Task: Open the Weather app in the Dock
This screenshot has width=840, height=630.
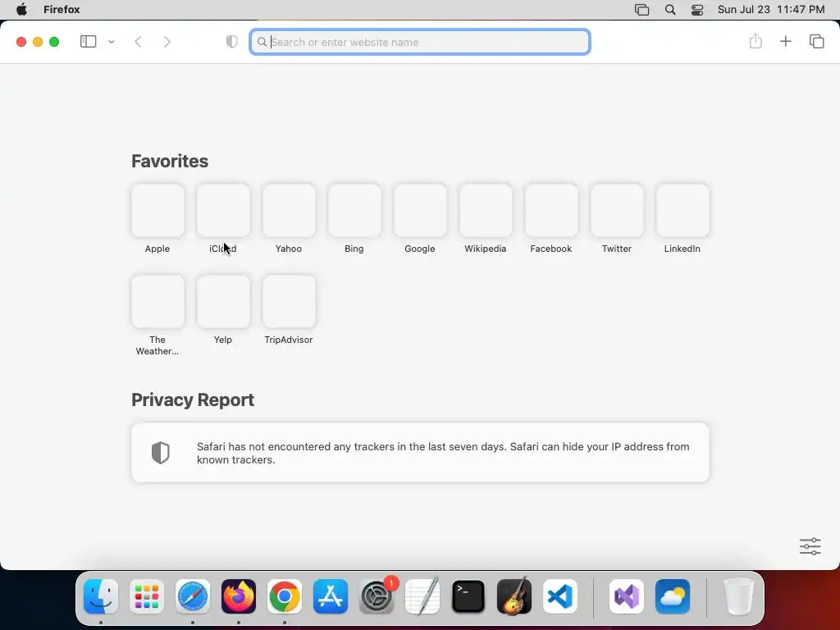Action: point(673,596)
